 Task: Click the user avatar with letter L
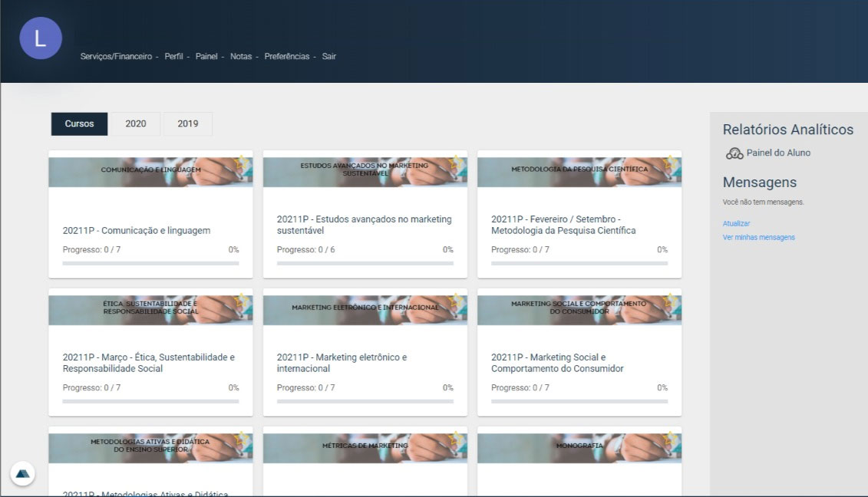pos(41,38)
